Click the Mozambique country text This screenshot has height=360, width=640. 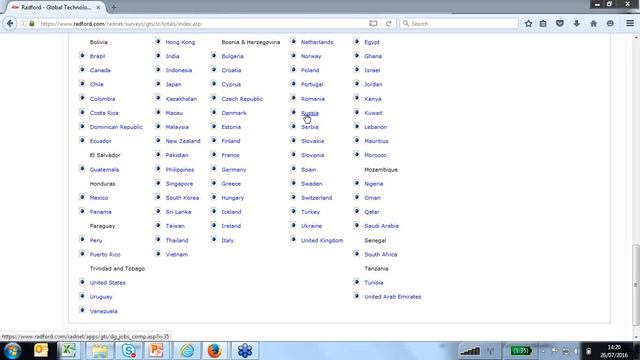pyautogui.click(x=381, y=169)
